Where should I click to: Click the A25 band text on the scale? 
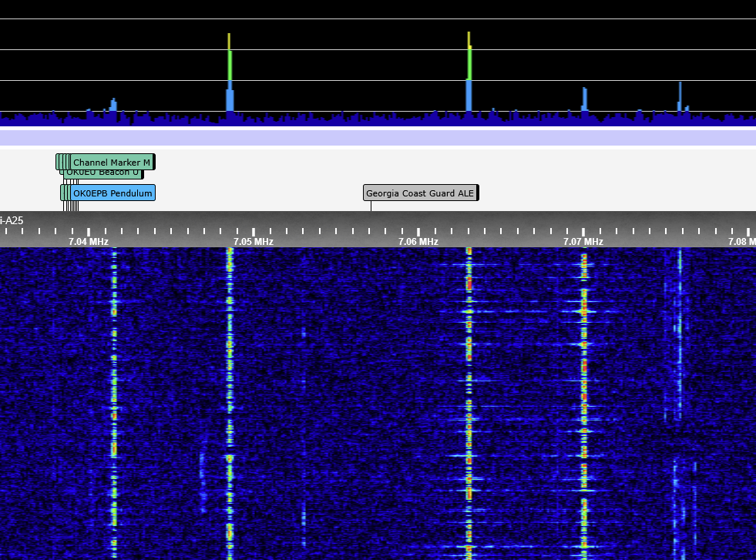pos(13,220)
